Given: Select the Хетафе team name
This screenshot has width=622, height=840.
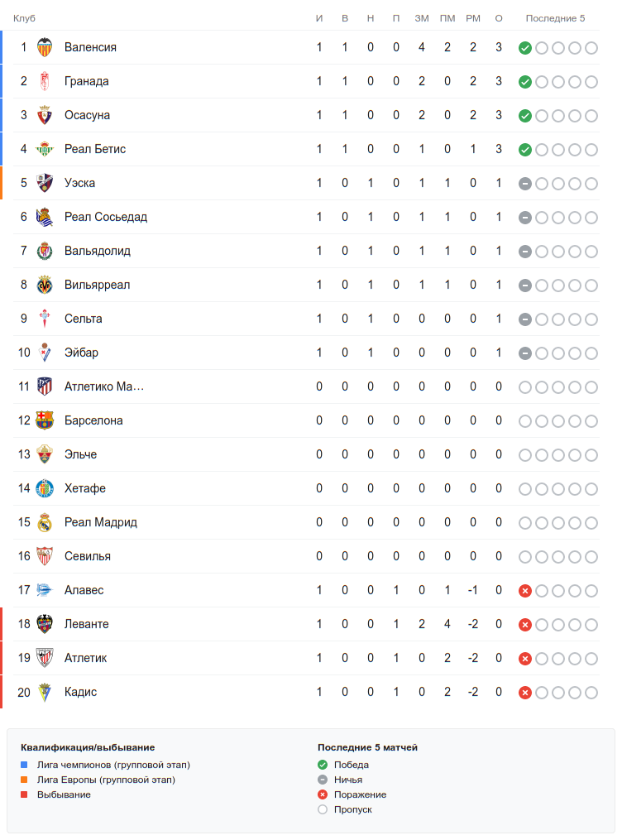Looking at the screenshot, I should coord(85,488).
